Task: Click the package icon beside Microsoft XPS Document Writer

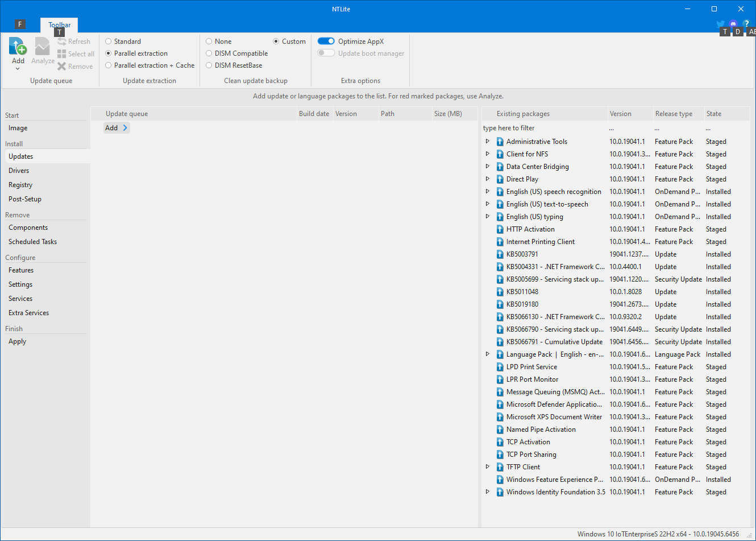Action: [x=500, y=417]
